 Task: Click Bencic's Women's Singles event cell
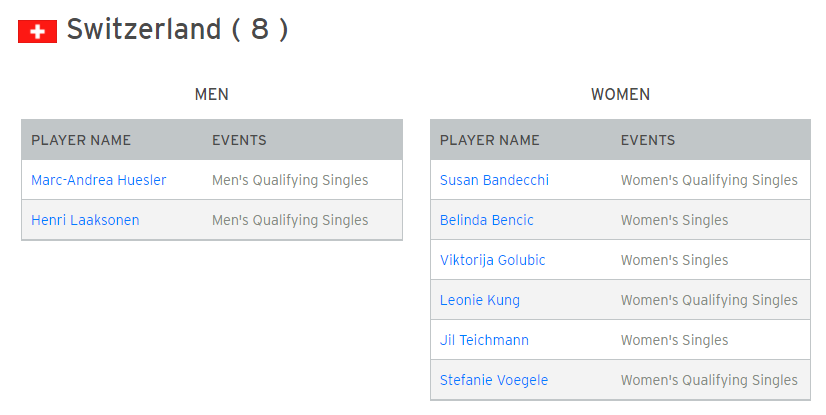674,220
